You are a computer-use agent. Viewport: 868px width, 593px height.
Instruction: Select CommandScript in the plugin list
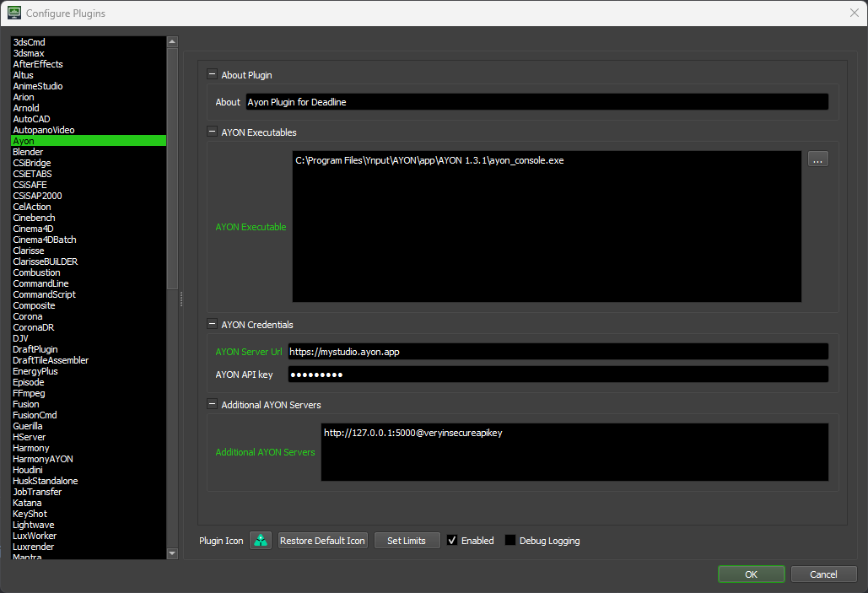(89, 294)
